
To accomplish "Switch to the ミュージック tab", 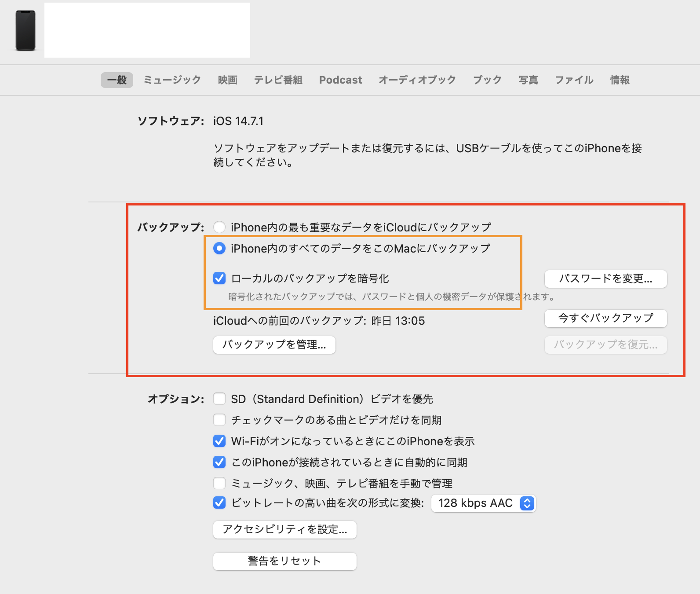I will [172, 80].
